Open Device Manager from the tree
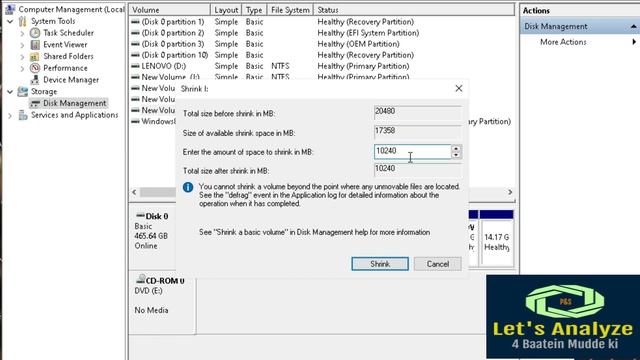Image resolution: width=640 pixels, height=360 pixels. coord(71,80)
